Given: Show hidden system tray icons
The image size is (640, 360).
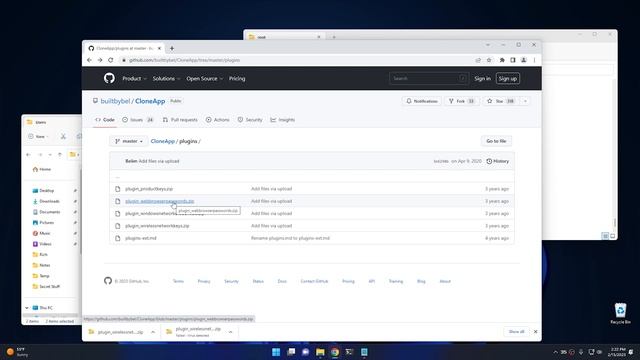Looking at the screenshot, I should (556, 352).
